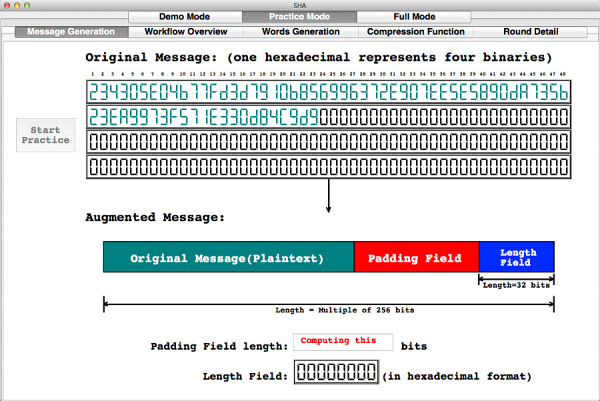Open the Full Mode tab
The width and height of the screenshot is (600, 401).
(x=412, y=17)
